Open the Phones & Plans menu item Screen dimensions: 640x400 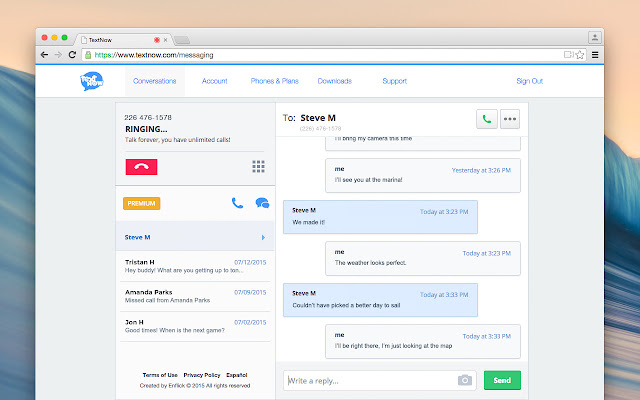275,81
